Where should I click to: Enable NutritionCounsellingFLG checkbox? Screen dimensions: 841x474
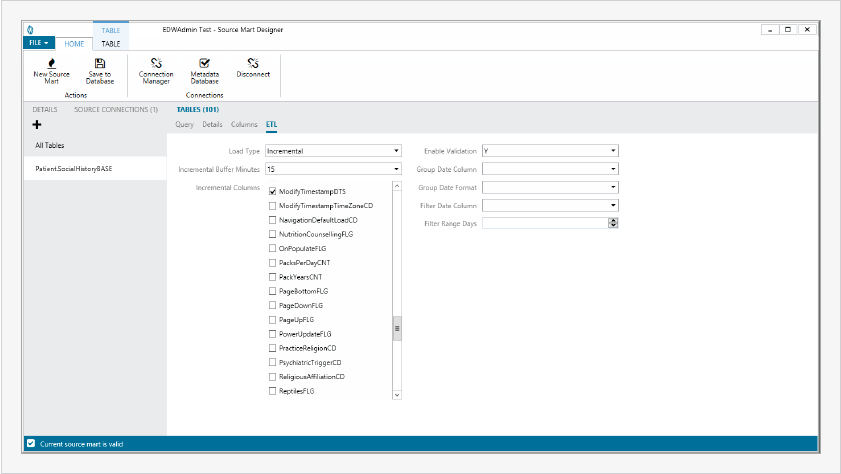coord(272,234)
